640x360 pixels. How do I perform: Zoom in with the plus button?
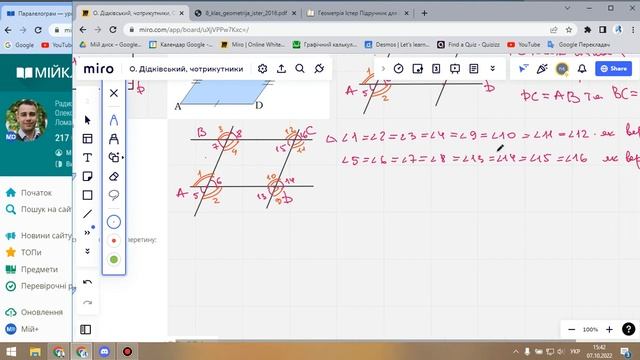(609, 329)
